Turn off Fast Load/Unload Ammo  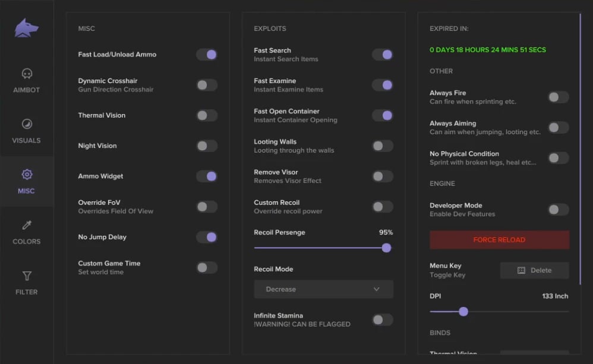click(x=207, y=55)
